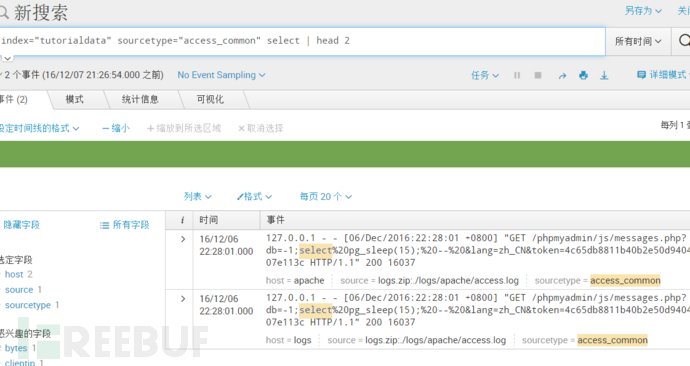Select the source field in sidebar
Image resolution: width=690 pixels, height=366 pixels.
(19, 289)
